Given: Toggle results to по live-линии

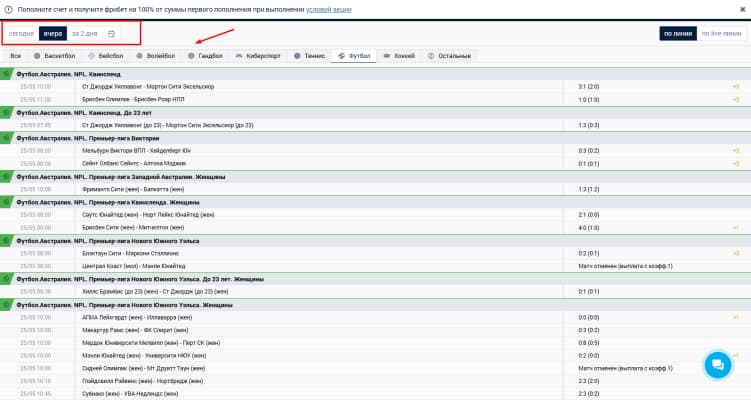Looking at the screenshot, I should [721, 34].
